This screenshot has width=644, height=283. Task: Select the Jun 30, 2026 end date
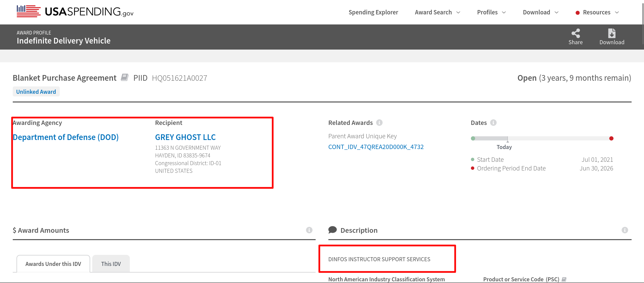tap(596, 168)
